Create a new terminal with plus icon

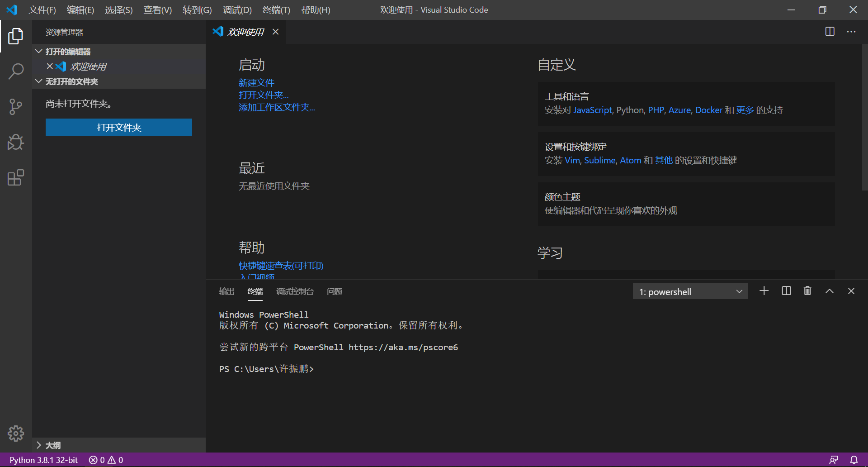coord(764,291)
